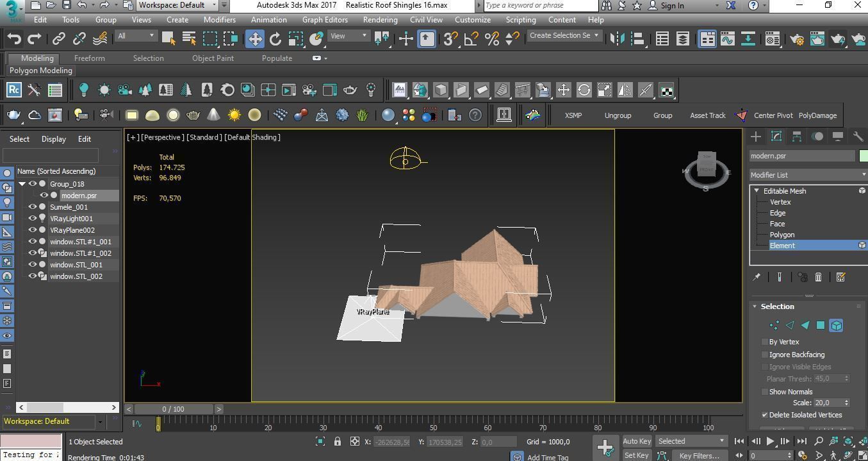868x461 pixels.
Task: Open Zoom Extents icon in viewport controls
Action: click(848, 441)
